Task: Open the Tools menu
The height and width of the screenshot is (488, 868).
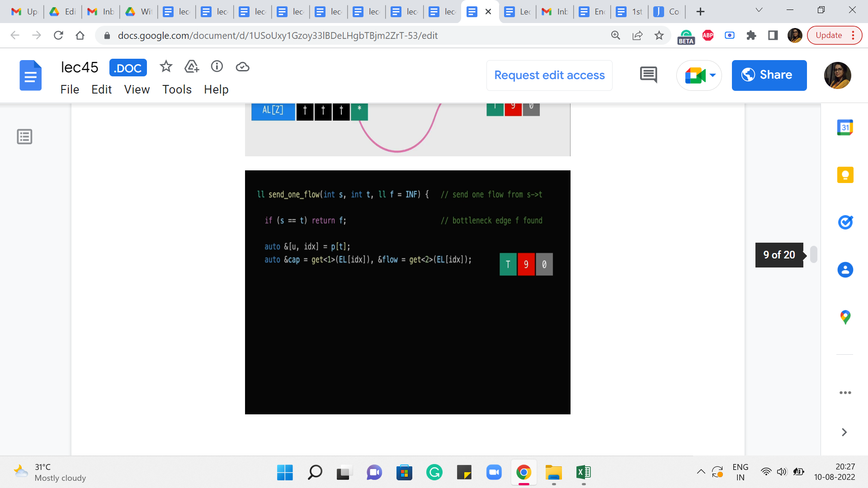Action: [x=177, y=89]
